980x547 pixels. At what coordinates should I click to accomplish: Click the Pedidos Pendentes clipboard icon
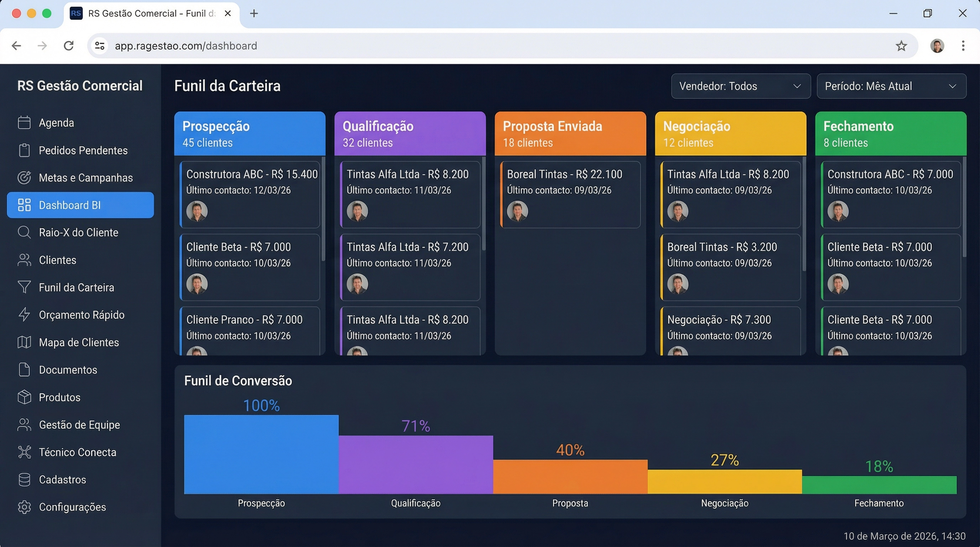pyautogui.click(x=24, y=150)
